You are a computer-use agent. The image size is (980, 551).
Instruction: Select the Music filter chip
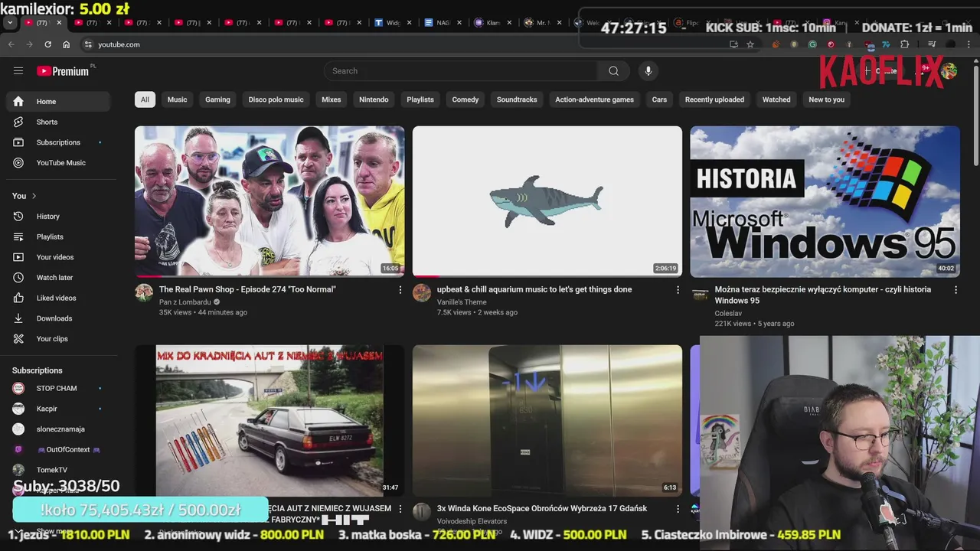click(x=177, y=99)
